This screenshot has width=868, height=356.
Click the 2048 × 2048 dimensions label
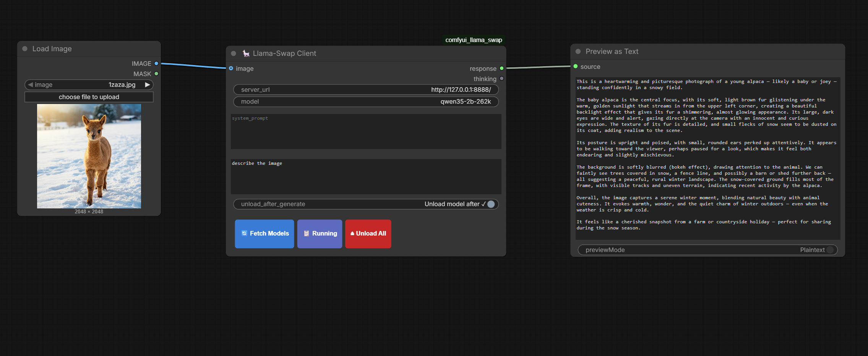click(x=89, y=211)
